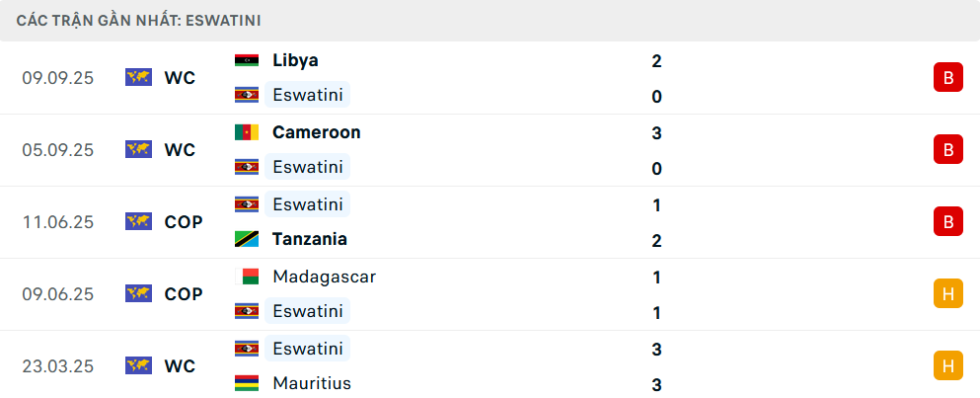Click the Madagascar flag icon
This screenshot has width=980, height=398.
coord(246,277)
